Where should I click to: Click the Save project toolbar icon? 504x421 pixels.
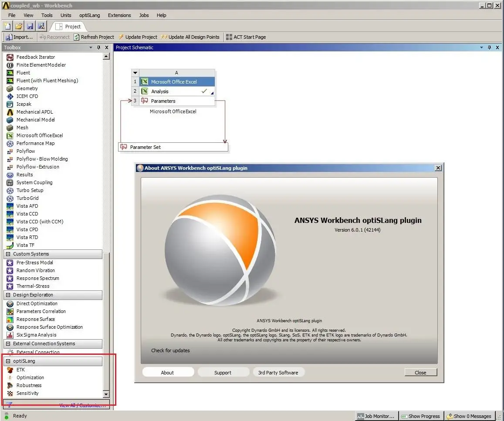click(x=30, y=26)
